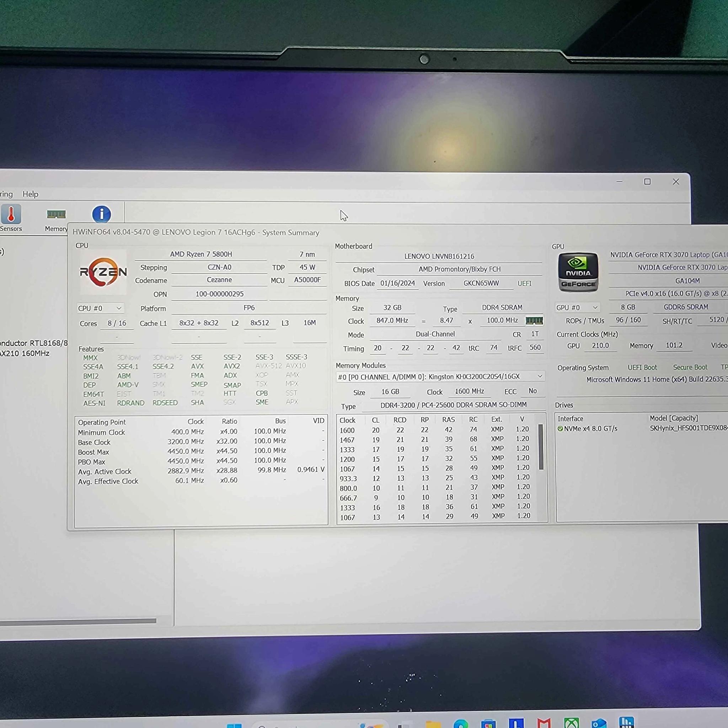Open Xbox app from the taskbar
This screenshot has width=728, height=728.
[571, 722]
